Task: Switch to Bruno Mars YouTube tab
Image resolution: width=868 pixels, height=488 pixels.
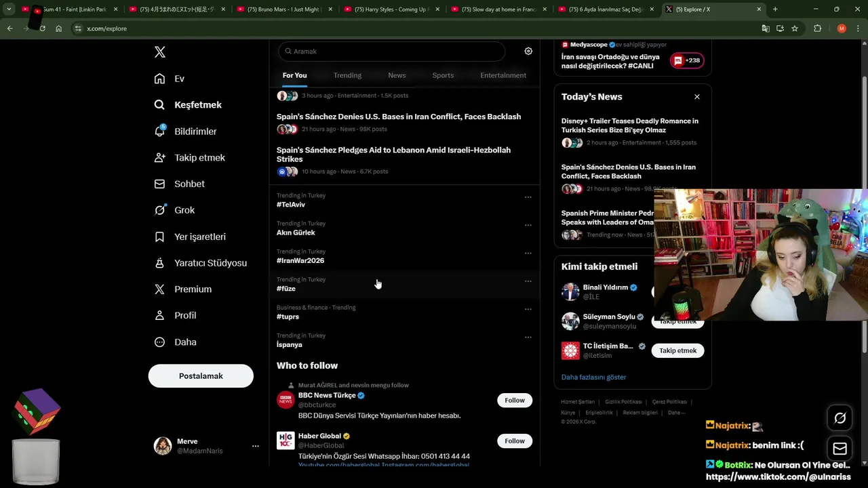Action: click(x=284, y=9)
